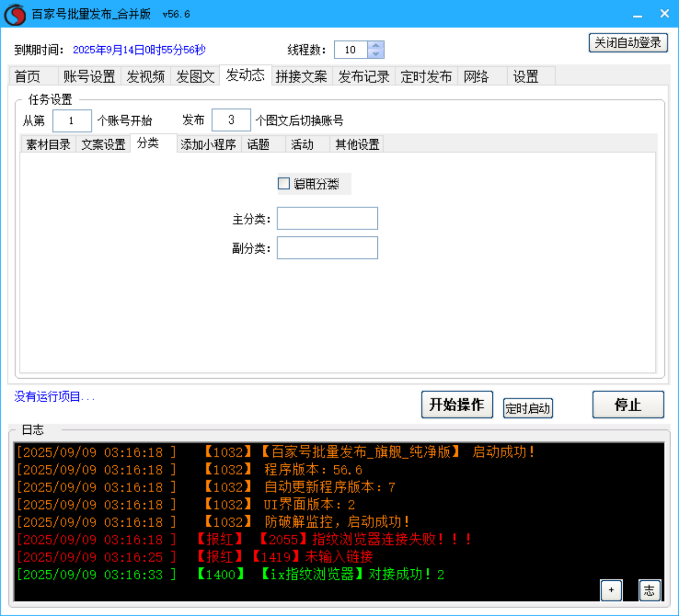Increase 线程数 using the up spinner arrow
This screenshot has height=616, width=679.
coord(375,46)
